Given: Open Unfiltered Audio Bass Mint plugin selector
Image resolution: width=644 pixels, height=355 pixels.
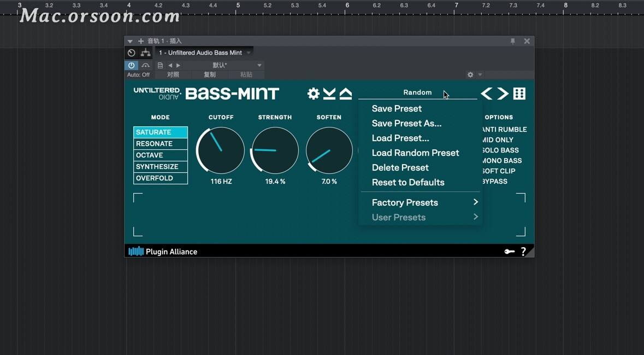Looking at the screenshot, I should [204, 53].
